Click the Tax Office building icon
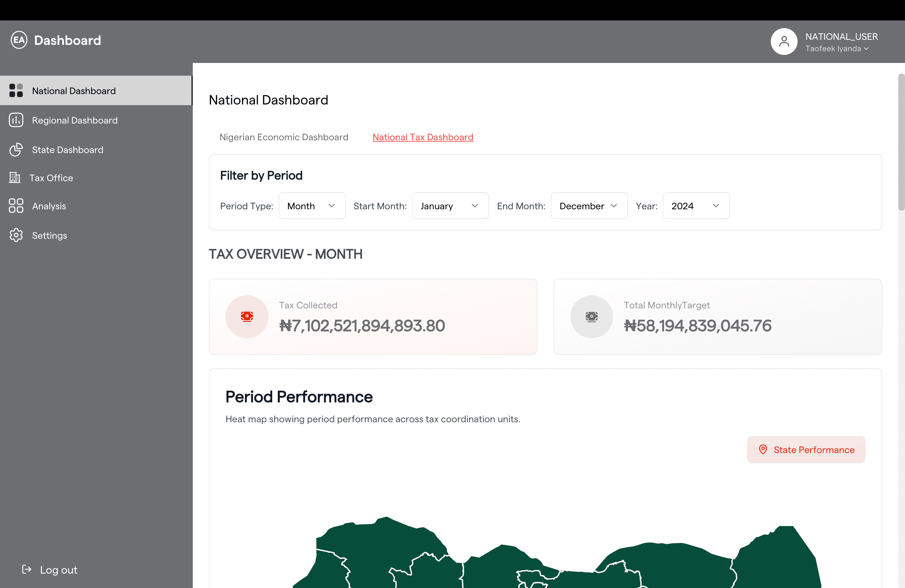 [15, 177]
